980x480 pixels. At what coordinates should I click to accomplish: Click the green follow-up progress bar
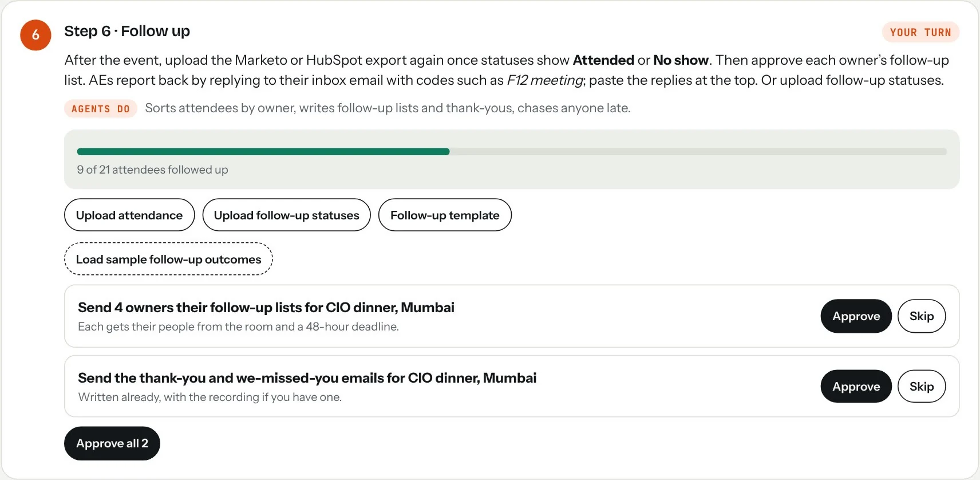(x=263, y=152)
